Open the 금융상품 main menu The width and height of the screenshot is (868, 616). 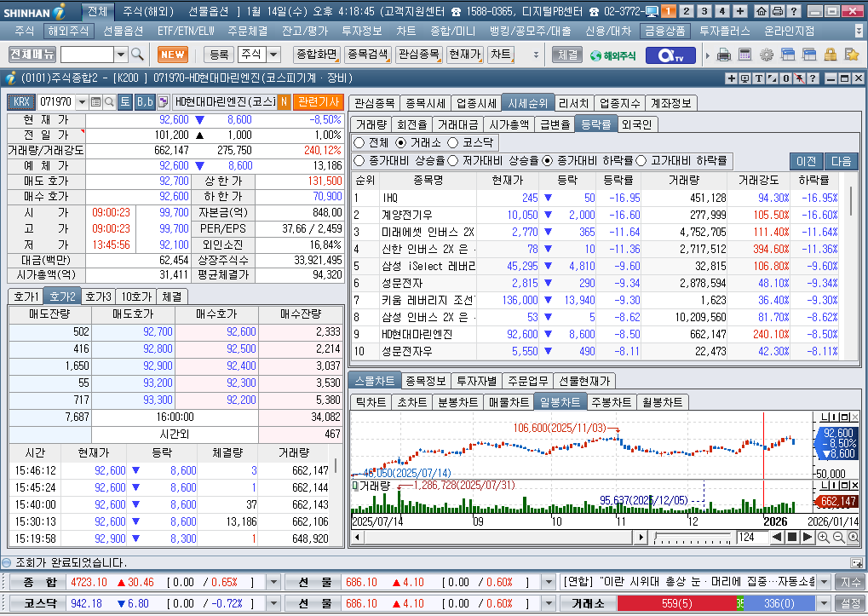click(x=664, y=31)
